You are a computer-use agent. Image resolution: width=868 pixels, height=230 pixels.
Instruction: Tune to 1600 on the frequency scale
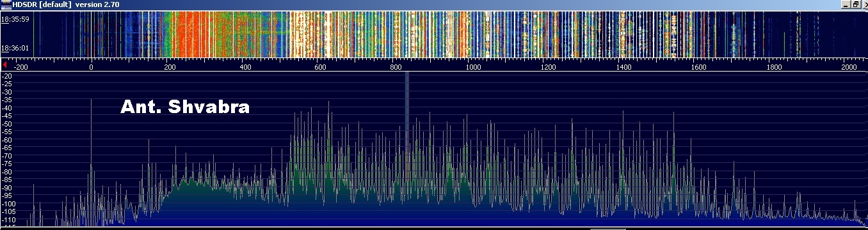699,66
